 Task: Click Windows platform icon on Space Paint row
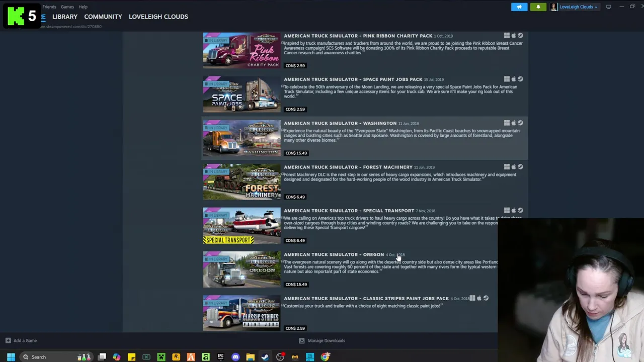click(x=507, y=79)
